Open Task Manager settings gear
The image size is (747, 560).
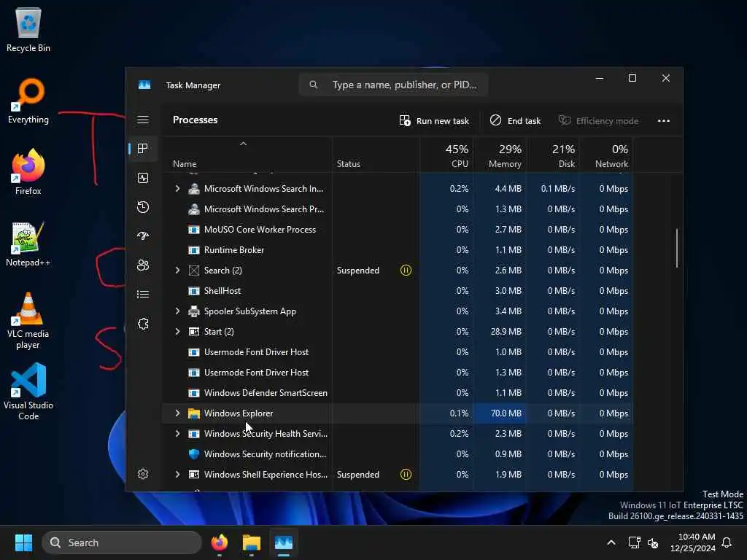coord(143,474)
